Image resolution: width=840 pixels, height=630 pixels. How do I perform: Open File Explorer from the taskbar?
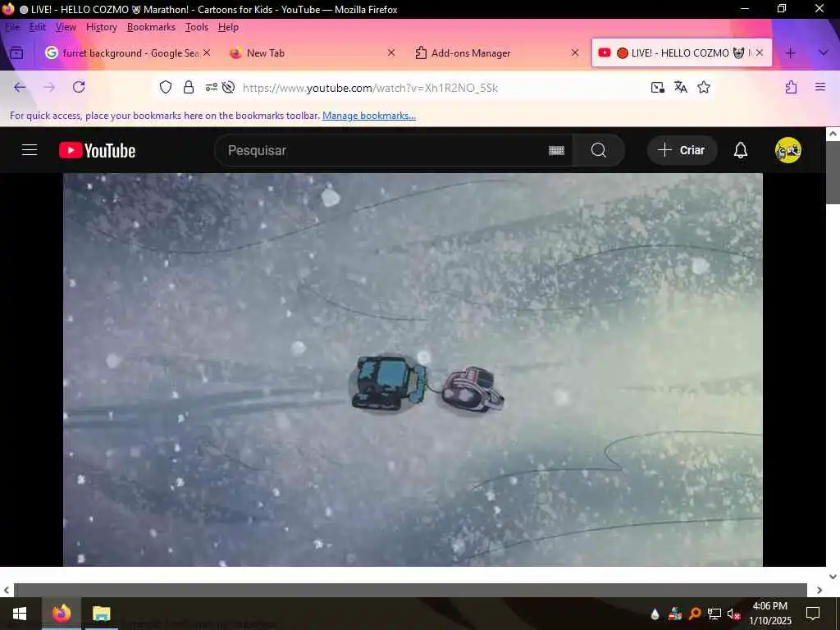click(101, 614)
